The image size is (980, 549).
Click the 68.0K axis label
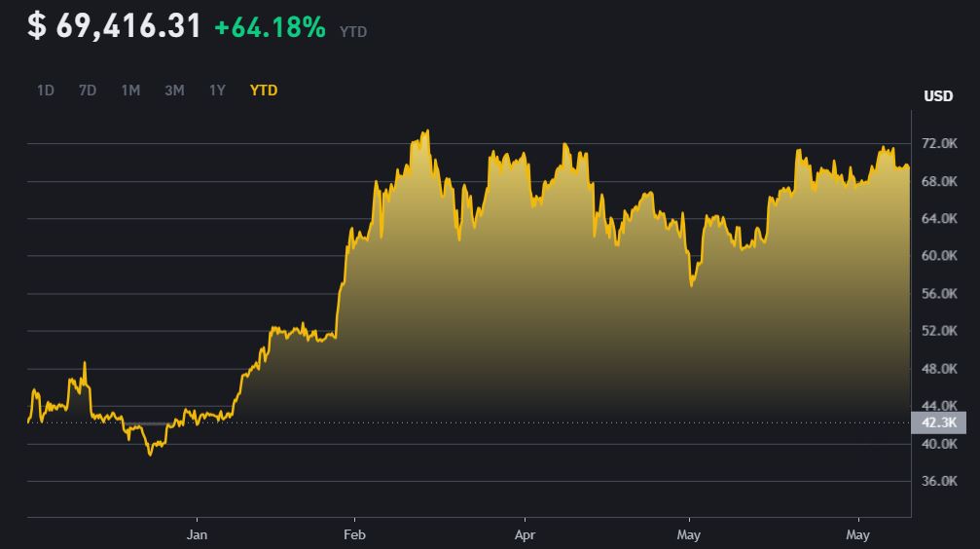click(x=939, y=181)
